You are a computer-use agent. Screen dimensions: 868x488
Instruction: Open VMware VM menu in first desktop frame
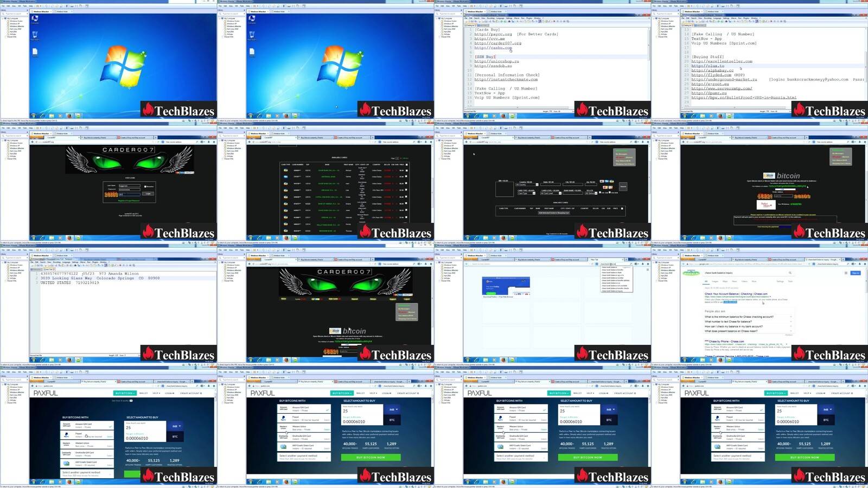click(20, 6)
